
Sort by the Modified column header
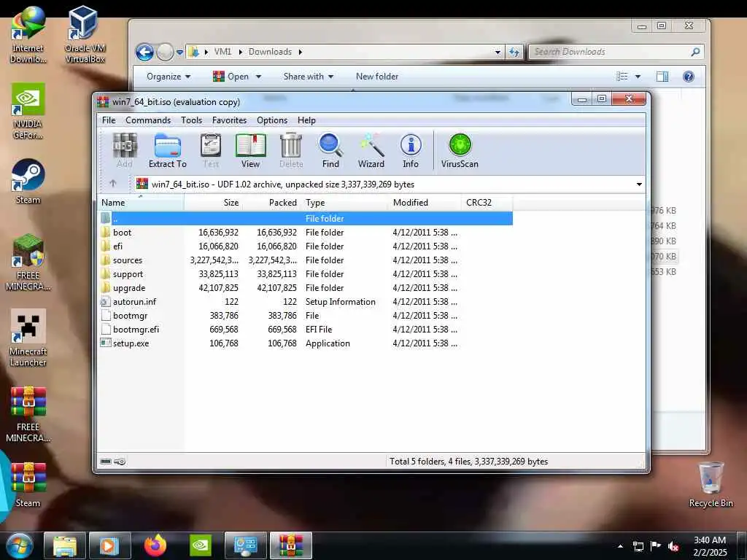(x=425, y=203)
